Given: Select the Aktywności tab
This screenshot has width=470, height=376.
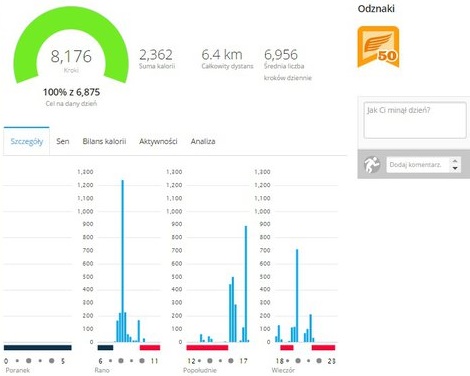Looking at the screenshot, I should coord(158,141).
